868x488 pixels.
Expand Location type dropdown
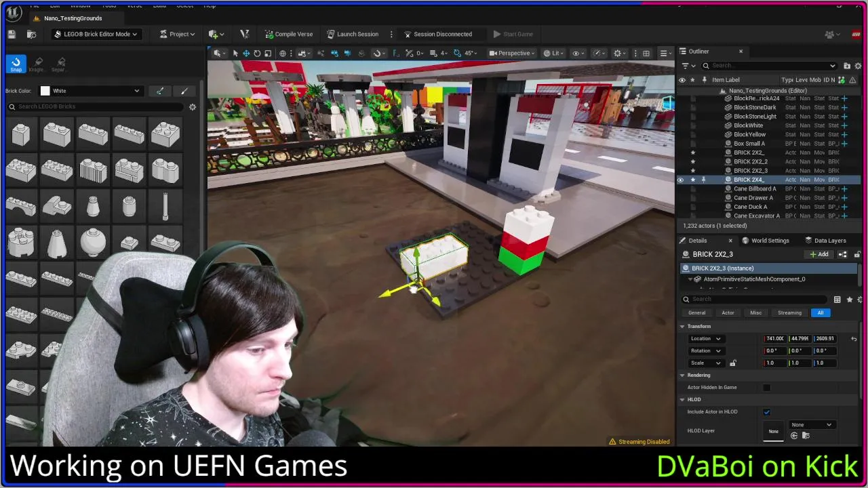click(x=706, y=339)
